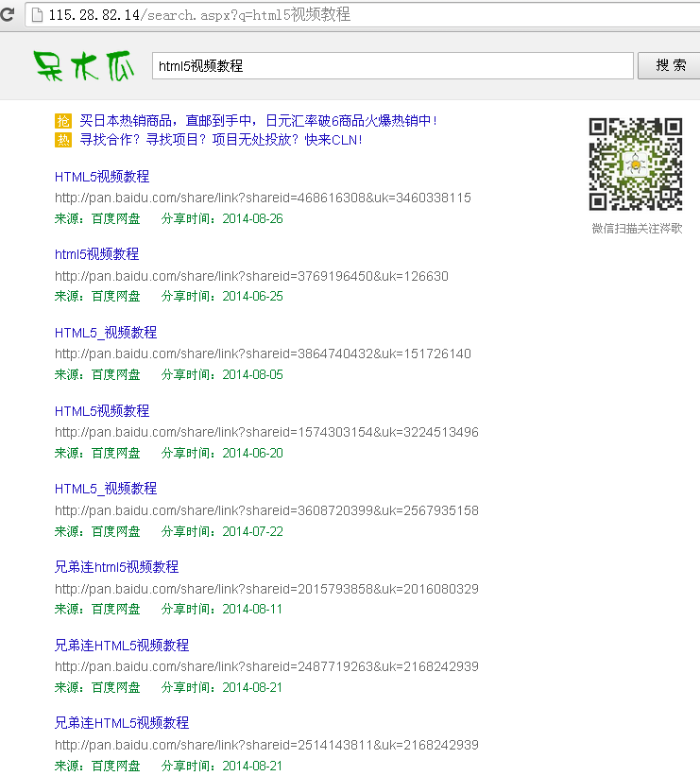The image size is (700, 776).
Task: Click 来源：百度网盘 under the 2014-06-25 result
Action: coord(97,297)
